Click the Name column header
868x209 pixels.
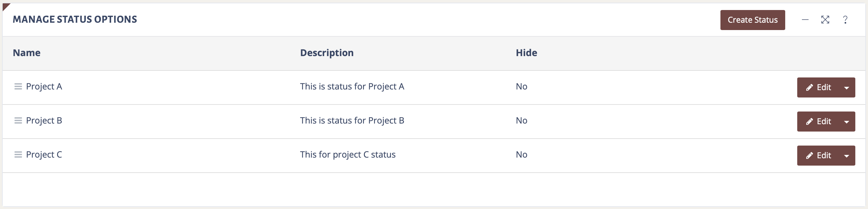point(27,53)
